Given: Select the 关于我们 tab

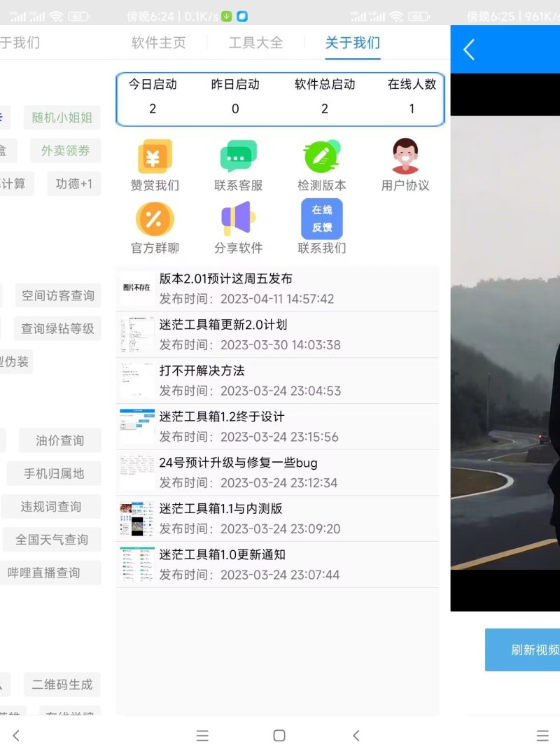Looking at the screenshot, I should click(x=352, y=43).
